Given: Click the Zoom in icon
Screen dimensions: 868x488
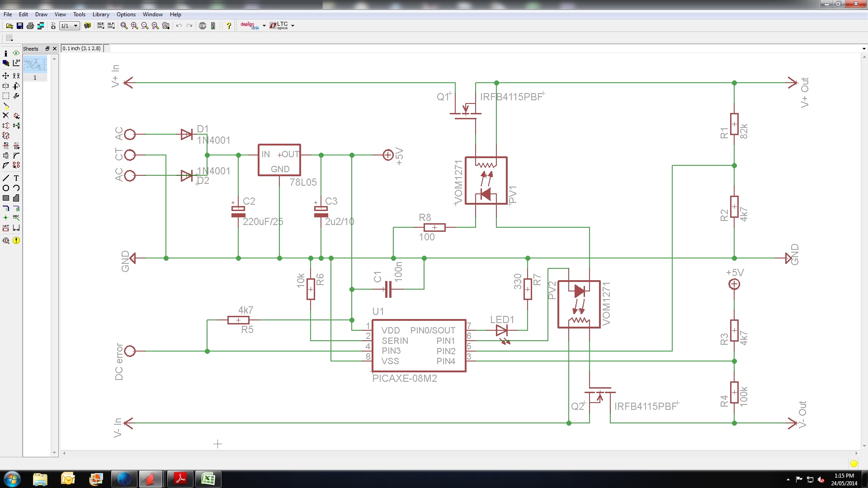Looking at the screenshot, I should pyautogui.click(x=134, y=26).
